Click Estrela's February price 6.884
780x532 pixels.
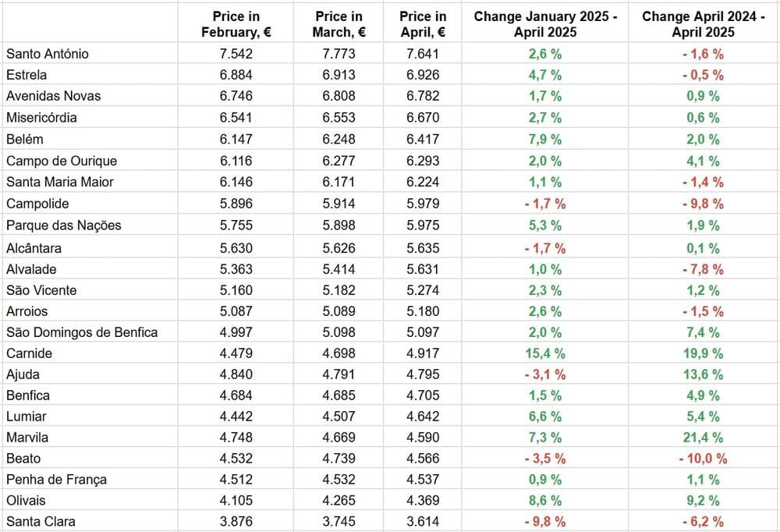[x=236, y=75]
